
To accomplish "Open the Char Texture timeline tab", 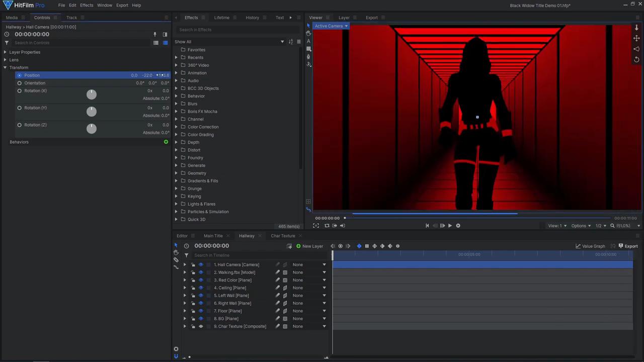I will [283, 236].
